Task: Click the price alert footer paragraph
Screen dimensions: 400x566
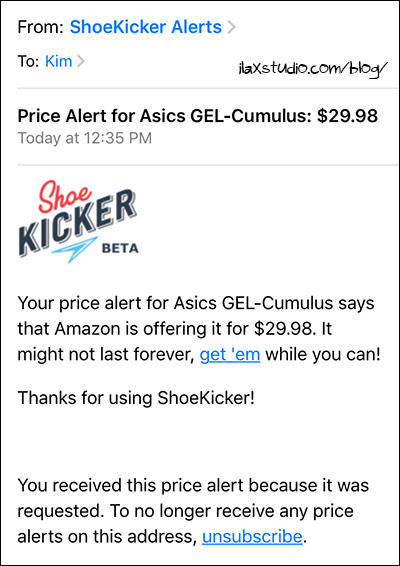Action: [x=193, y=511]
